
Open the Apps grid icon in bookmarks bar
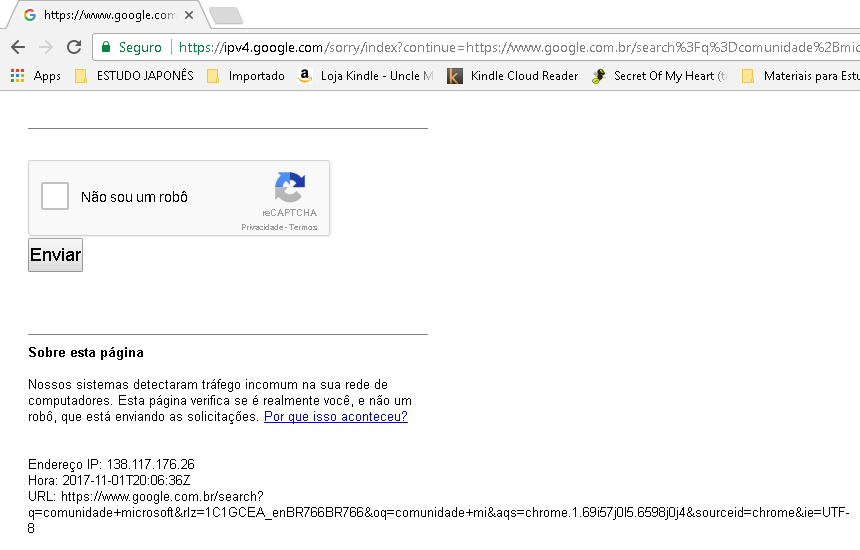[18, 76]
